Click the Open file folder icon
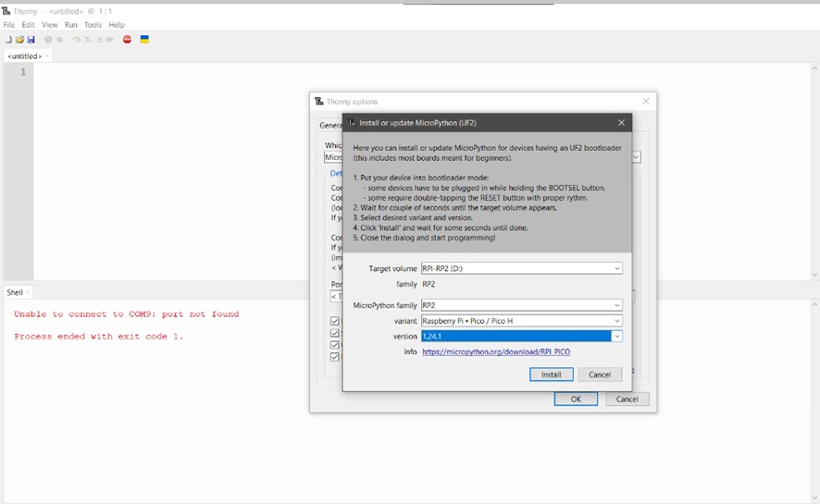This screenshot has width=820, height=504. coord(19,40)
